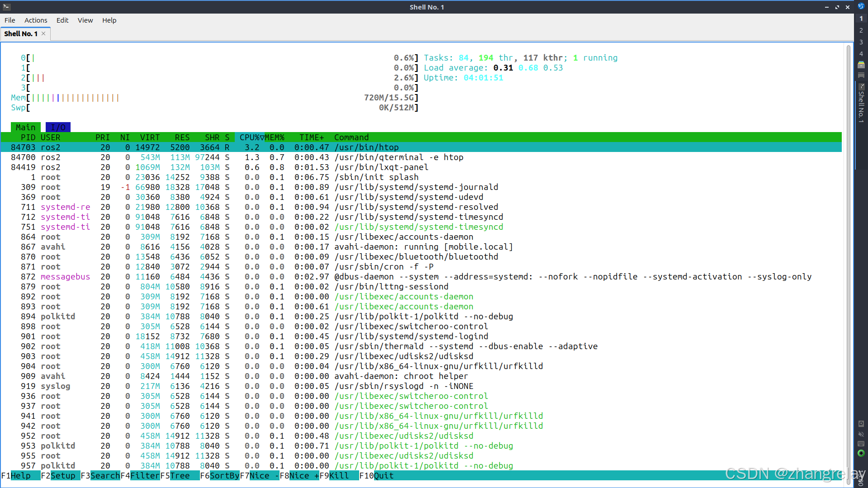
Task: Click the CPU 2 usage meter
Action: (x=220, y=78)
